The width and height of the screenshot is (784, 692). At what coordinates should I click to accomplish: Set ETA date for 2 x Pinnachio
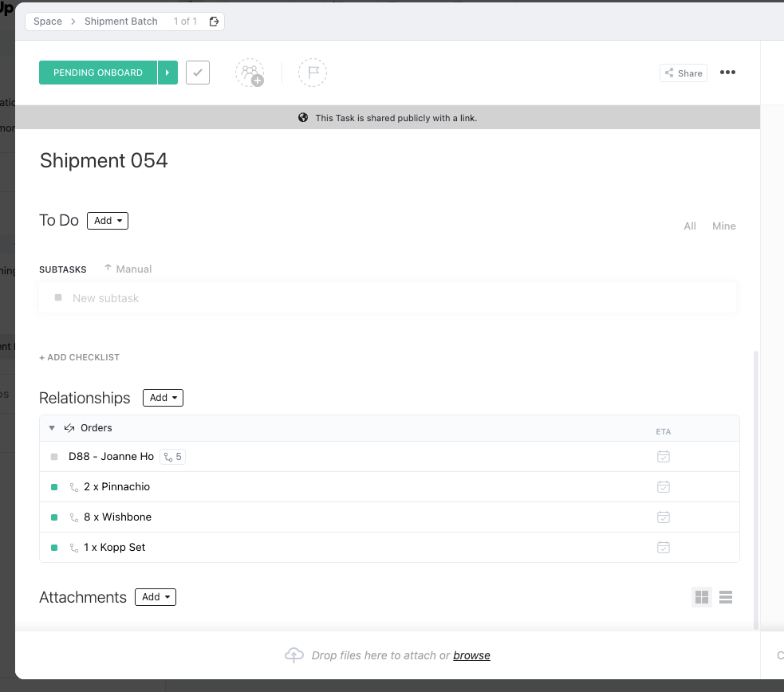tap(663, 487)
